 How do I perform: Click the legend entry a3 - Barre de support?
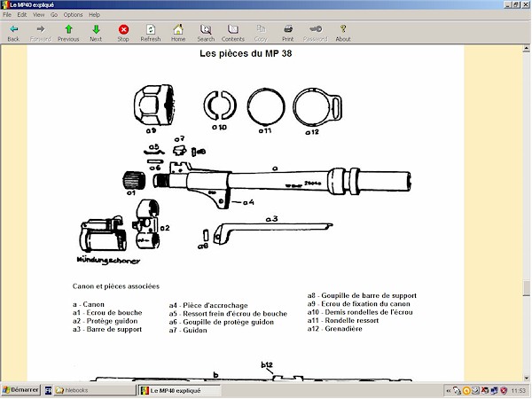pos(107,330)
